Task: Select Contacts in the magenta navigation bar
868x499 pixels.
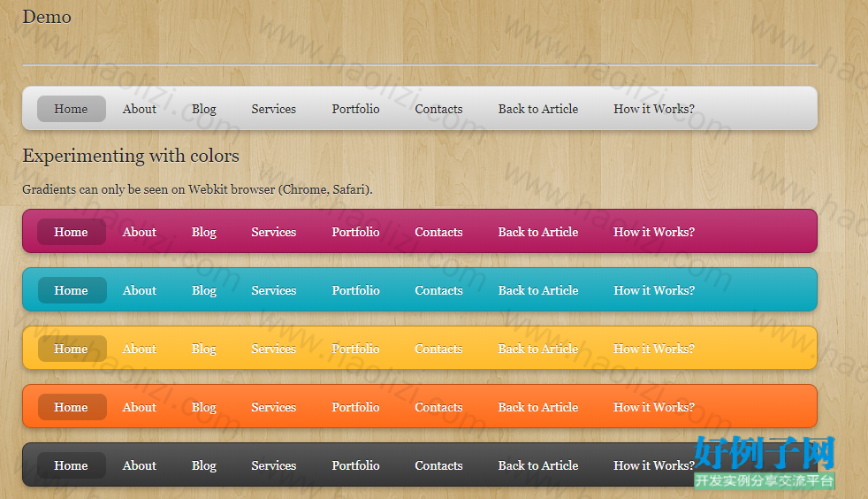Action: 438,232
